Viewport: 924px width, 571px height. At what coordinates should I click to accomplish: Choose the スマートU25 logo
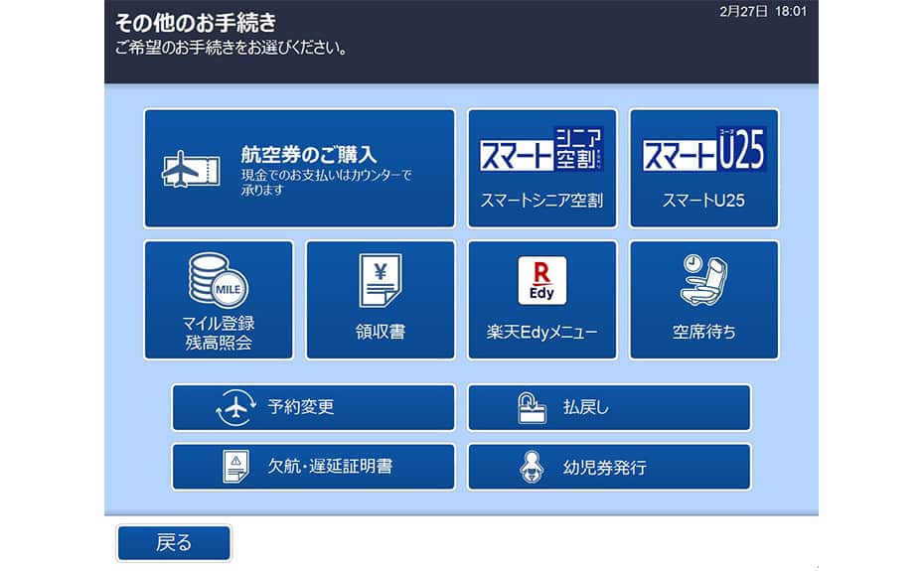coord(703,150)
